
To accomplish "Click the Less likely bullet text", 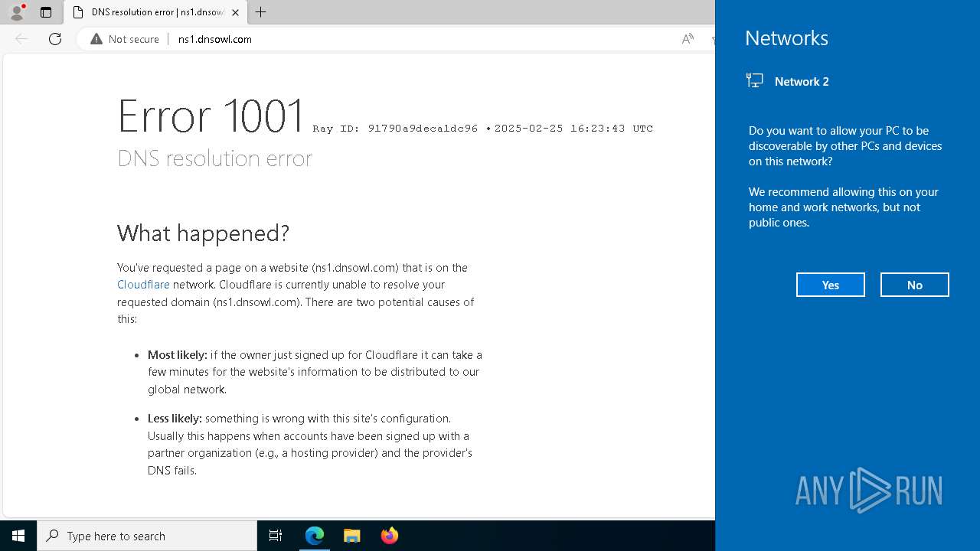I will point(310,445).
